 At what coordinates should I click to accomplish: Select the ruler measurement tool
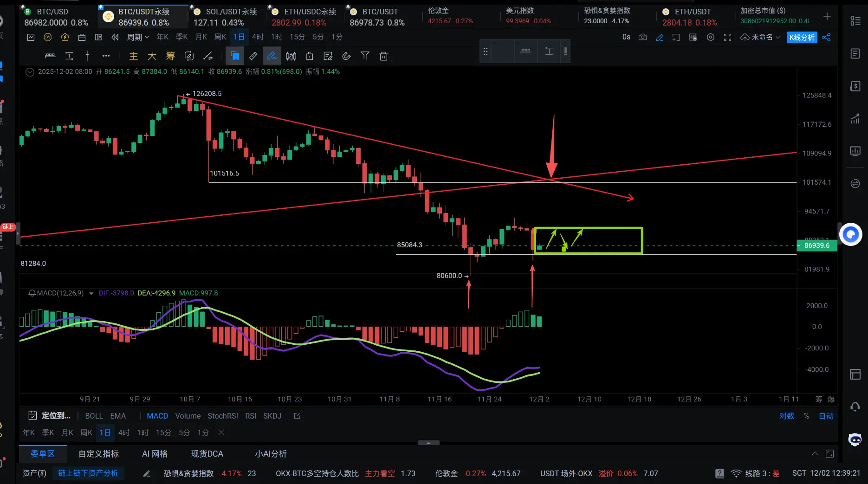(x=253, y=56)
